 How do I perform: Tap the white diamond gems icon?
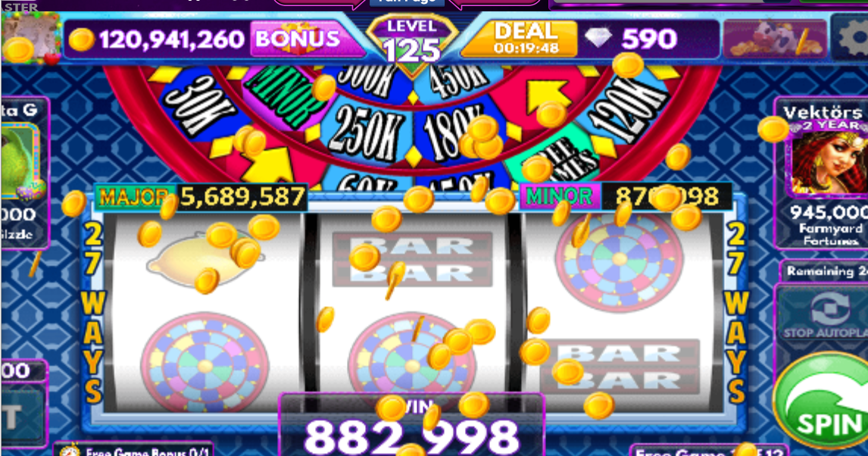pos(598,38)
